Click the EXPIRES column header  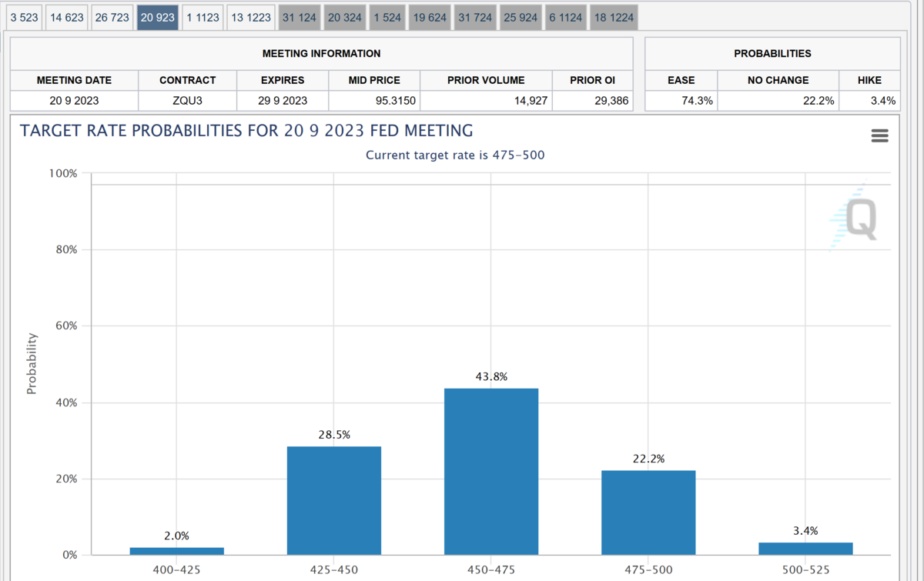point(283,80)
